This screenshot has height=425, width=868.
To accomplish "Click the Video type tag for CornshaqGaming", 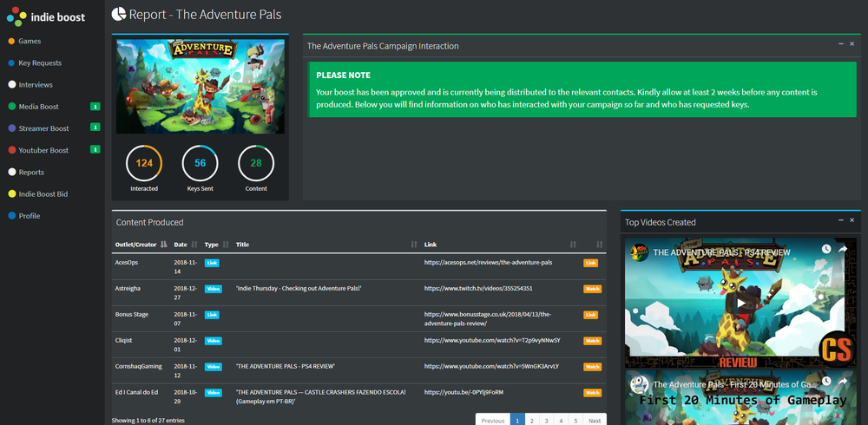I will [x=214, y=367].
